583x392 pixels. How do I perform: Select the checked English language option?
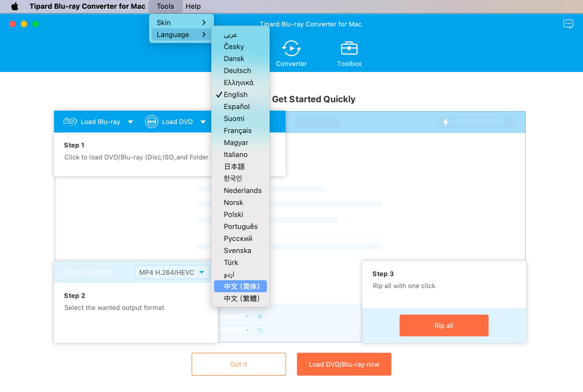click(x=235, y=95)
